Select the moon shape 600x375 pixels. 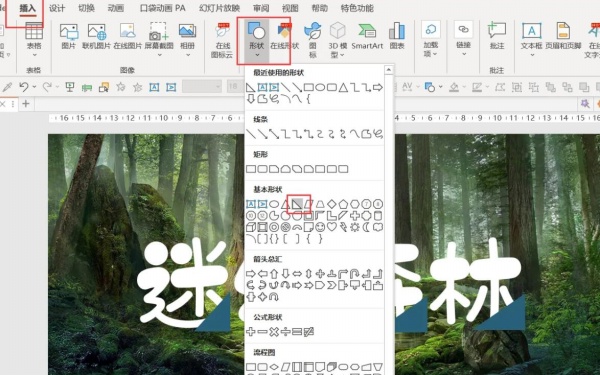366,227
